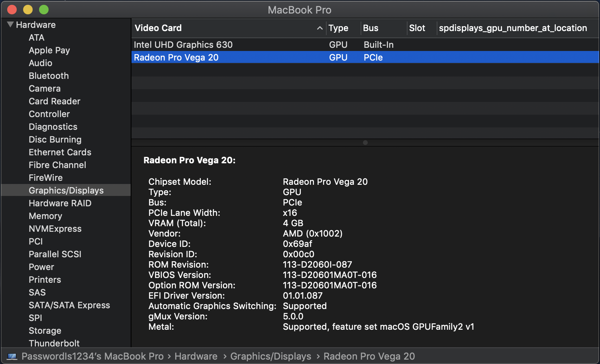Open the NVMExpress section
This screenshot has width=600, height=364.
[x=55, y=229]
